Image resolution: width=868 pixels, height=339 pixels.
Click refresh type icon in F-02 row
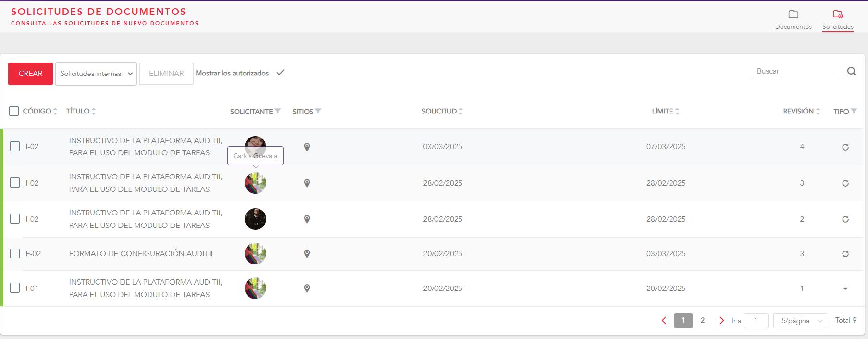pos(845,254)
